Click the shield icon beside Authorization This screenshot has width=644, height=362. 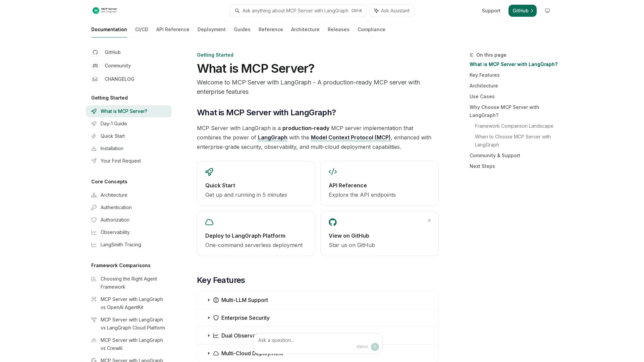click(94, 220)
